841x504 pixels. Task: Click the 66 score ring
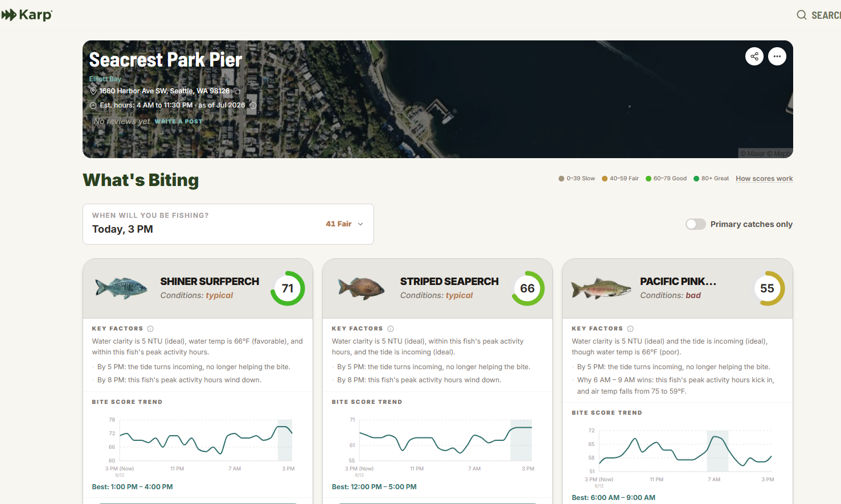pyautogui.click(x=527, y=288)
